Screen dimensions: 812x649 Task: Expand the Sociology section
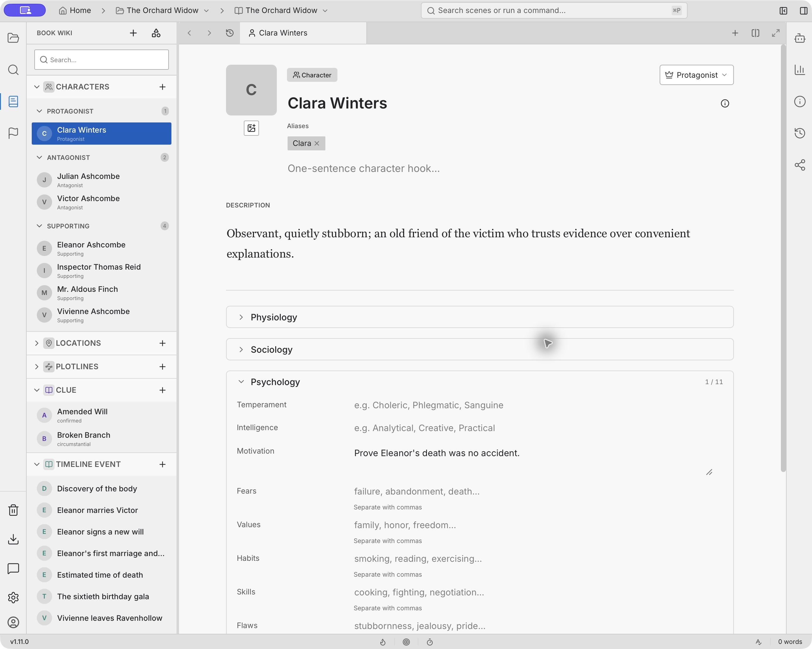point(479,349)
